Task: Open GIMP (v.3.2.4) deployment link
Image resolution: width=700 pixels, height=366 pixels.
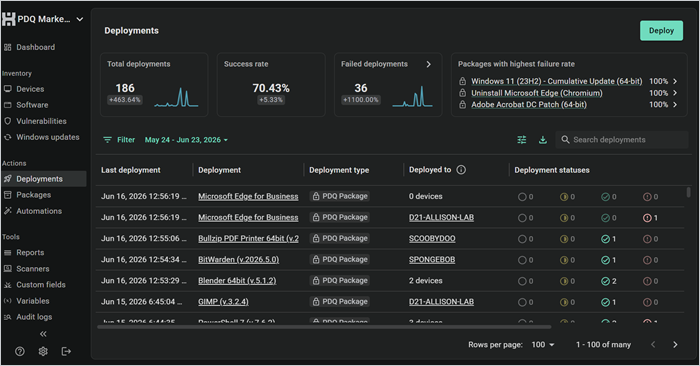Action: (223, 302)
